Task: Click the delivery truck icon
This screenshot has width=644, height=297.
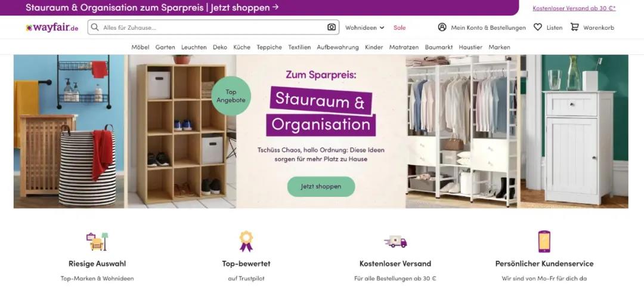Action: click(x=395, y=242)
